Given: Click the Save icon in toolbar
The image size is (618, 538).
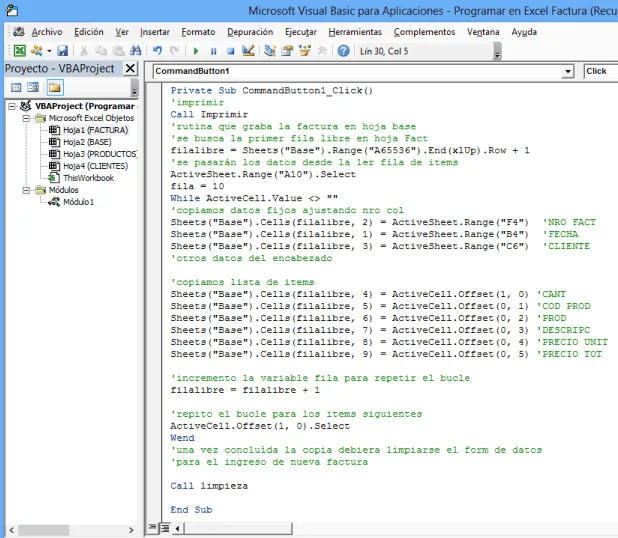Looking at the screenshot, I should click(x=62, y=50).
